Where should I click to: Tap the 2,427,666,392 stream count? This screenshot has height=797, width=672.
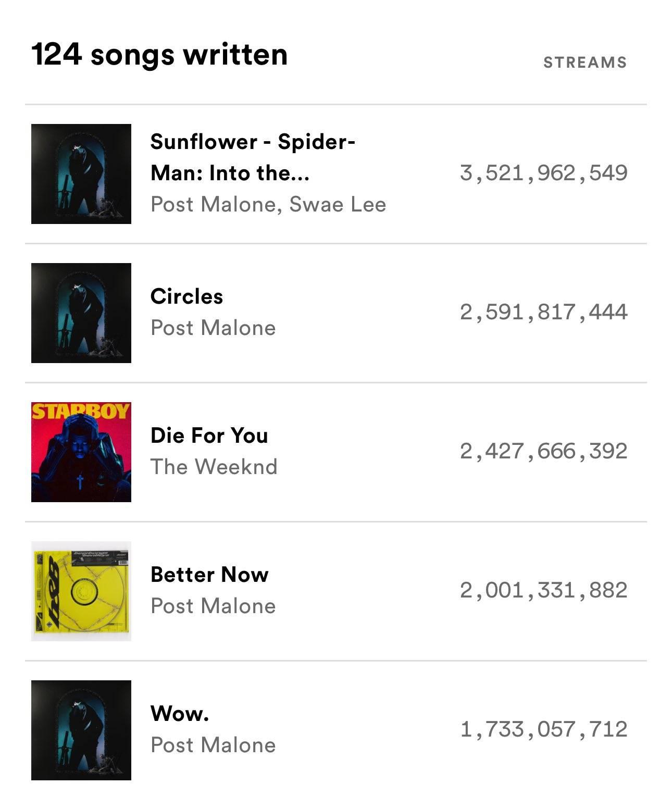[543, 451]
